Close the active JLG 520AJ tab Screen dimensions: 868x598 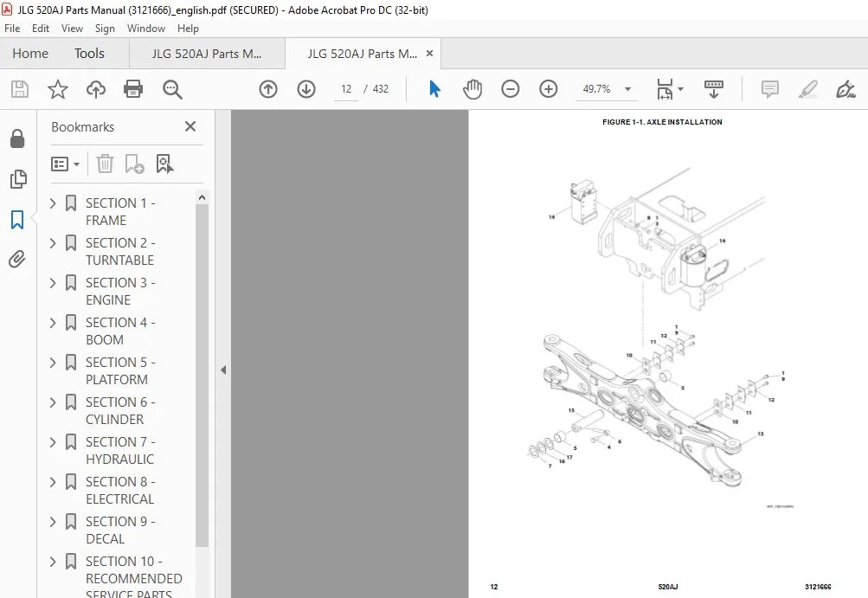(x=429, y=54)
